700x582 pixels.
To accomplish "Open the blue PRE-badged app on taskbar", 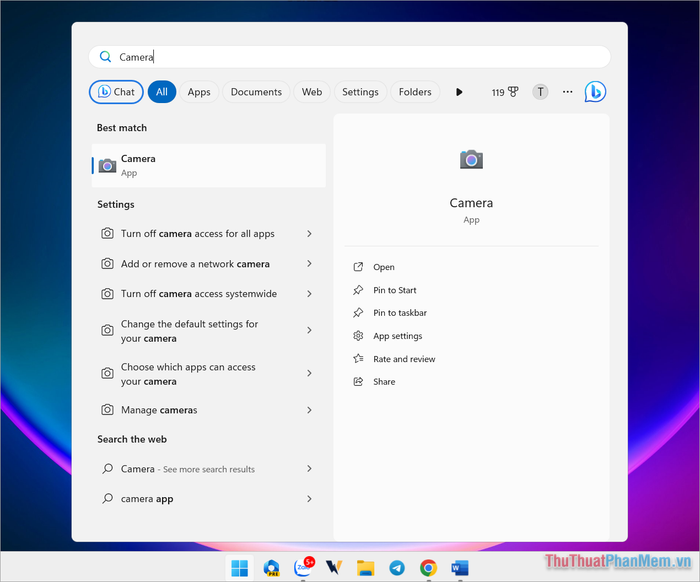I will pyautogui.click(x=271, y=568).
